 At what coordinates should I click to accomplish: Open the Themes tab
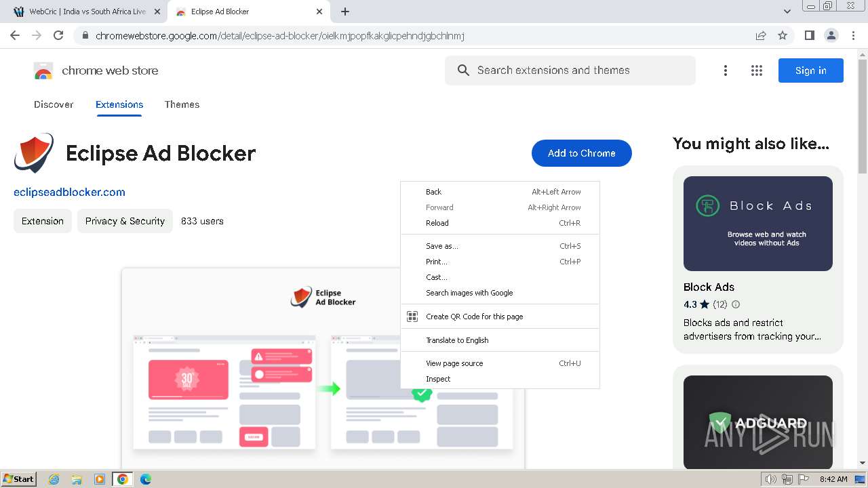tap(182, 104)
